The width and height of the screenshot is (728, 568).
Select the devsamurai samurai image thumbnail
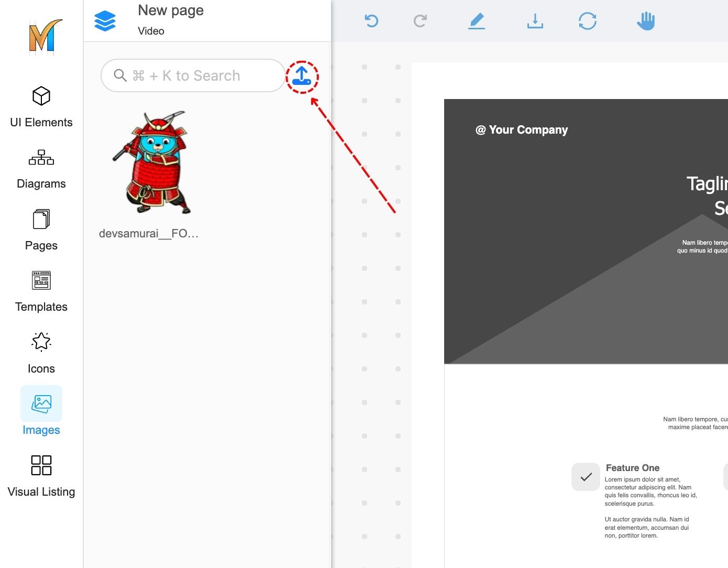tap(151, 162)
